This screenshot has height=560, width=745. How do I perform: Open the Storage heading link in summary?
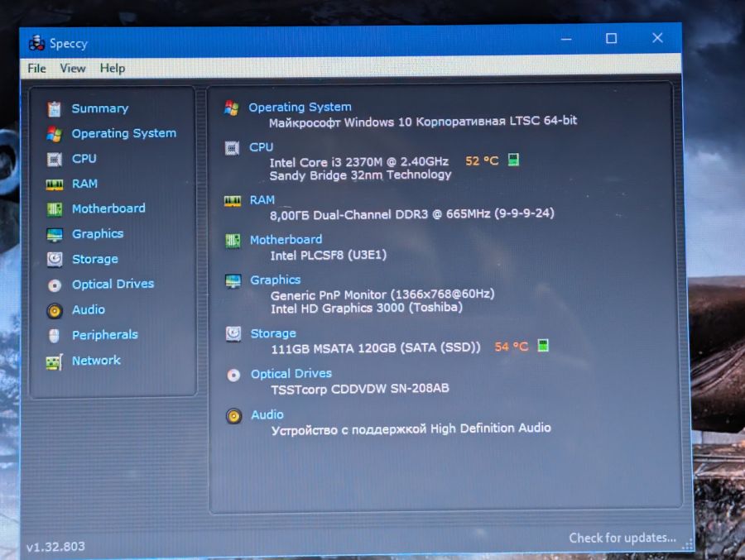point(273,333)
